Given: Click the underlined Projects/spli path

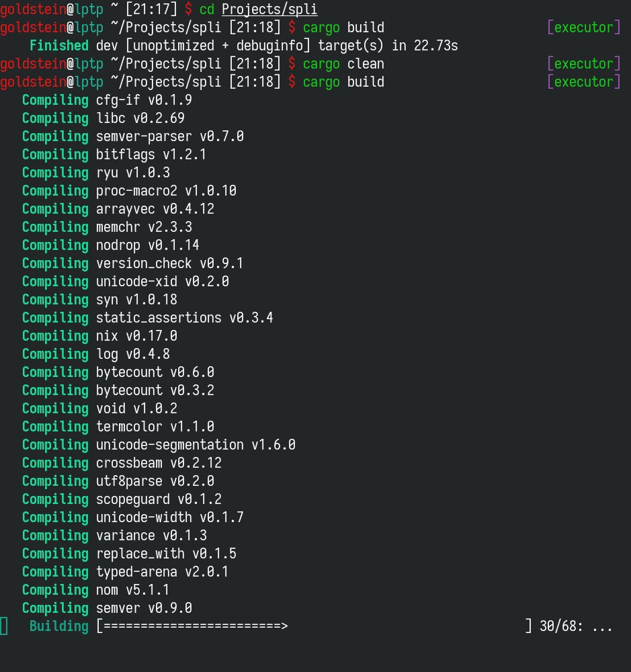Looking at the screenshot, I should point(269,9).
